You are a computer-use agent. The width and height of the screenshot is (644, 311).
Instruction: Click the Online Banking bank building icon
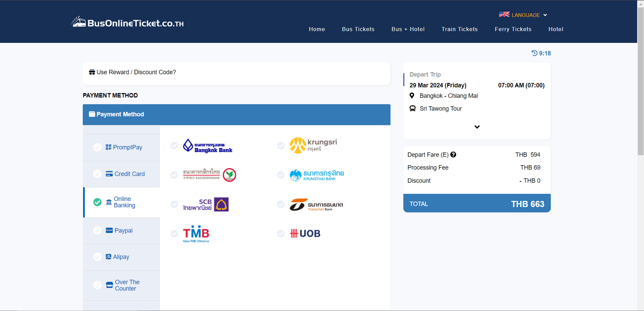click(x=109, y=202)
